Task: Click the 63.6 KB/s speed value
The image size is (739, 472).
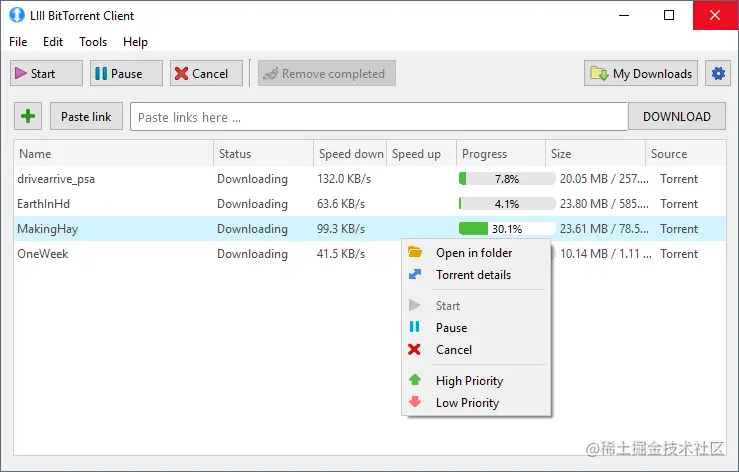Action: pos(341,204)
